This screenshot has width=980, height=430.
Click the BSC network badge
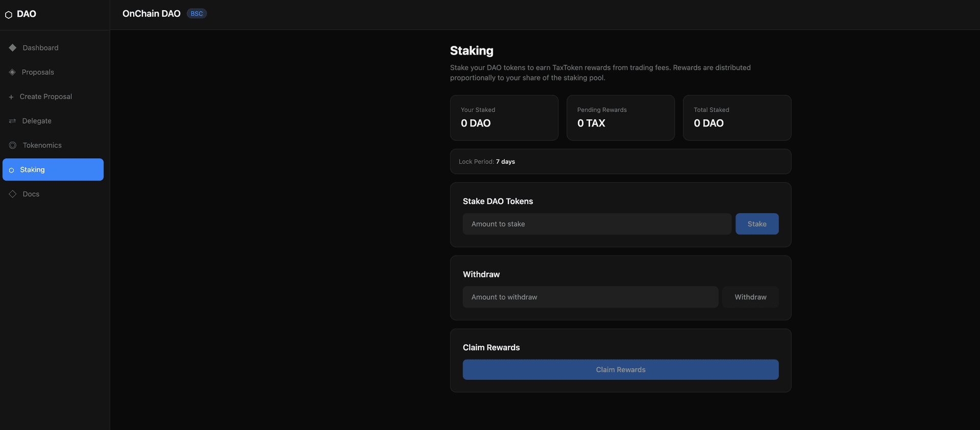coord(197,14)
